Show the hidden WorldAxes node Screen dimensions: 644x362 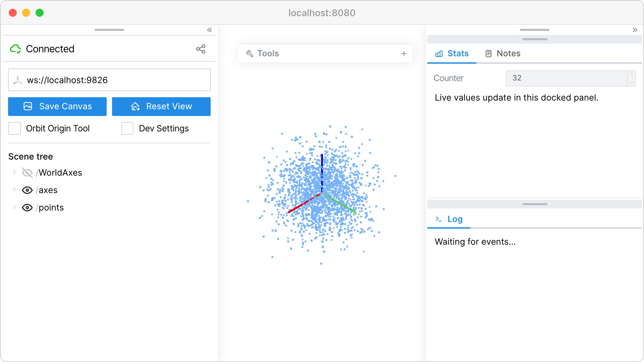coord(27,173)
